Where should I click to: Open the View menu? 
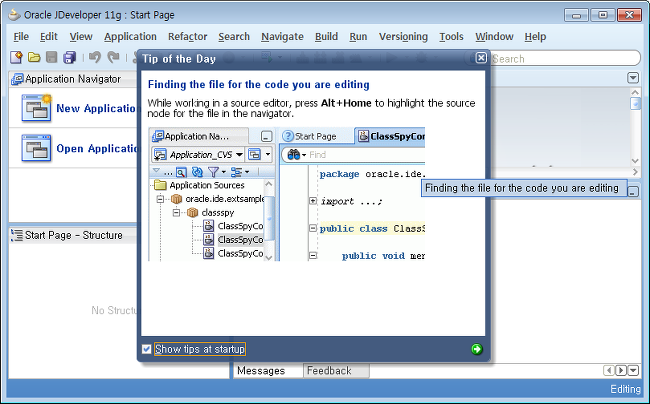point(81,36)
